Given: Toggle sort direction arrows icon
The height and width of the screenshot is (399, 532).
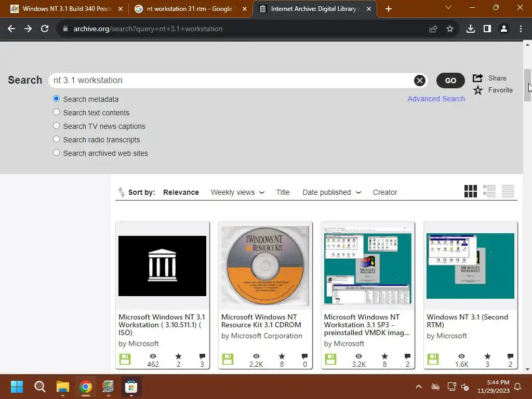Looking at the screenshot, I should [x=121, y=192].
